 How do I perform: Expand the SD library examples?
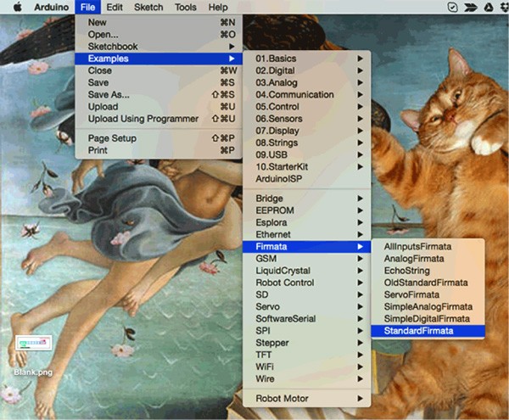click(307, 294)
